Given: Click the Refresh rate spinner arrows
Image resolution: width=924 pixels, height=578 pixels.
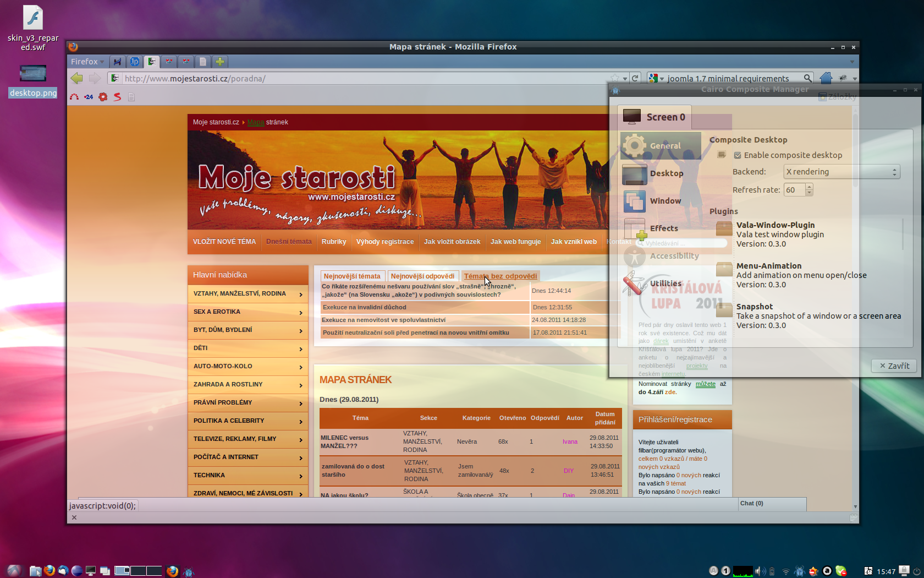Looking at the screenshot, I should (809, 190).
